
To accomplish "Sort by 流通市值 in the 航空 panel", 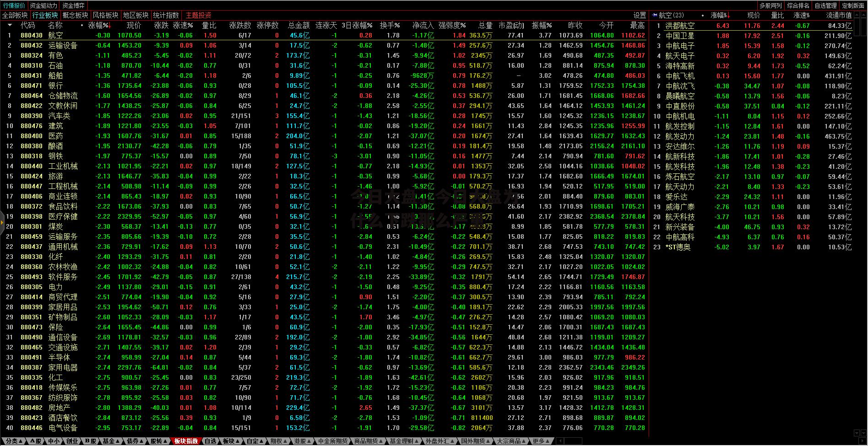I will (x=839, y=16).
